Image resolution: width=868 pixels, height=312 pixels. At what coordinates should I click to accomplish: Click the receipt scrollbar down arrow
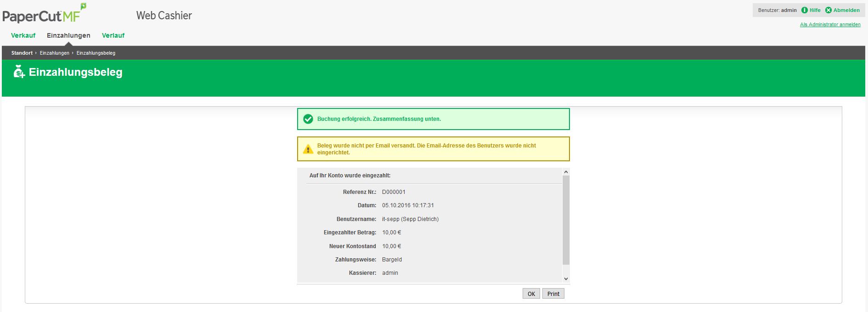[566, 278]
